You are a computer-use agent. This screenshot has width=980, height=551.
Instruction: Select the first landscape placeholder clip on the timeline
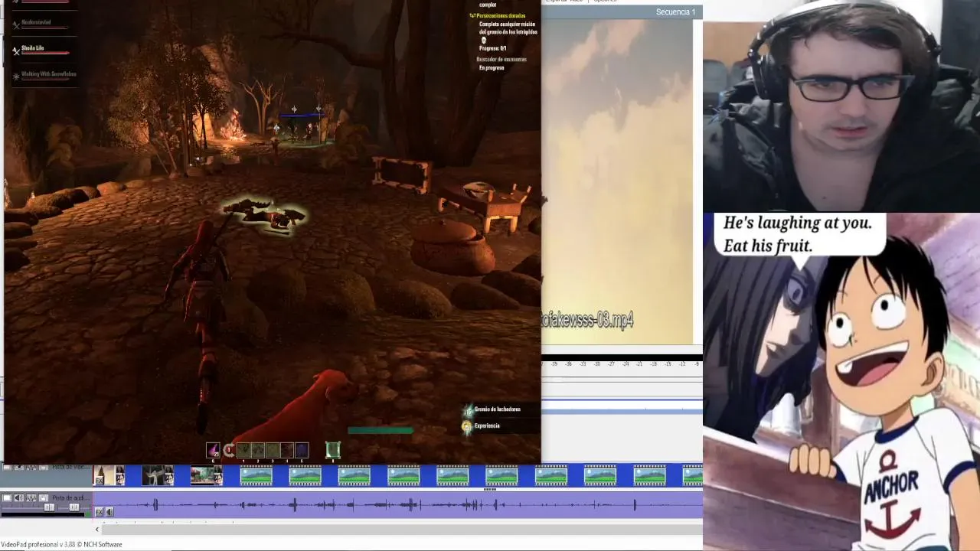pos(256,475)
